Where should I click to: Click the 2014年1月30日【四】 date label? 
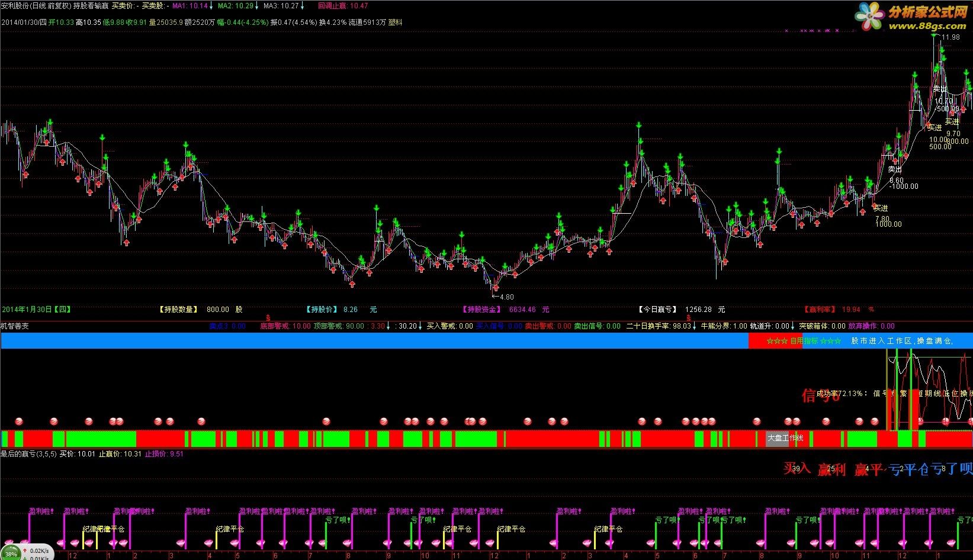pos(37,310)
